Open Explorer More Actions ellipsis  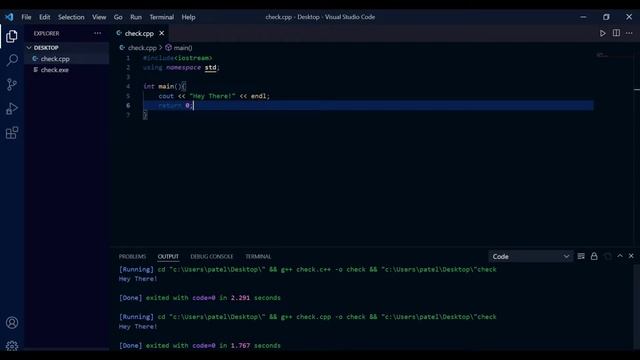[x=98, y=33]
